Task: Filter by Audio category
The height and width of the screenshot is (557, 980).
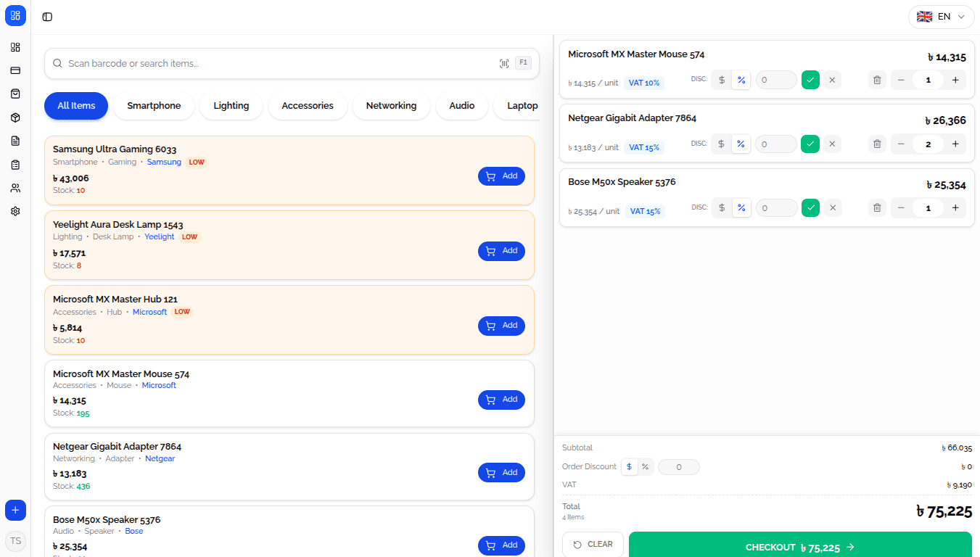Action: click(x=461, y=106)
